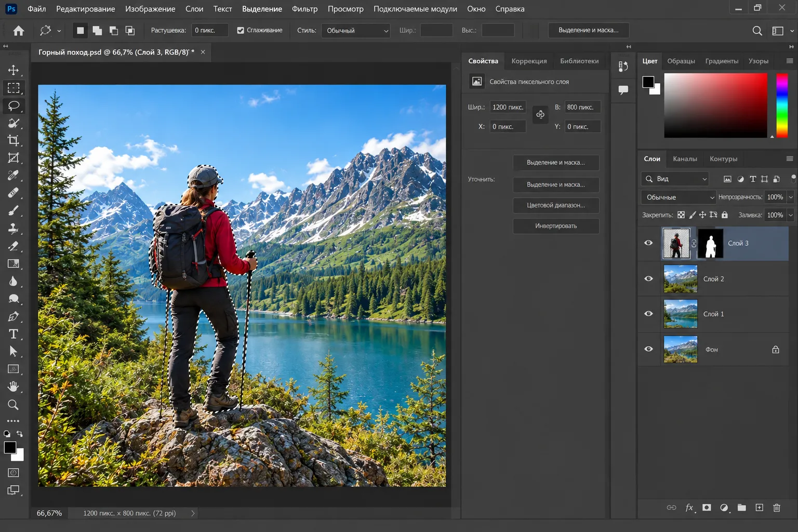
Task: Select the Clone Stamp tool
Action: pos(14,228)
